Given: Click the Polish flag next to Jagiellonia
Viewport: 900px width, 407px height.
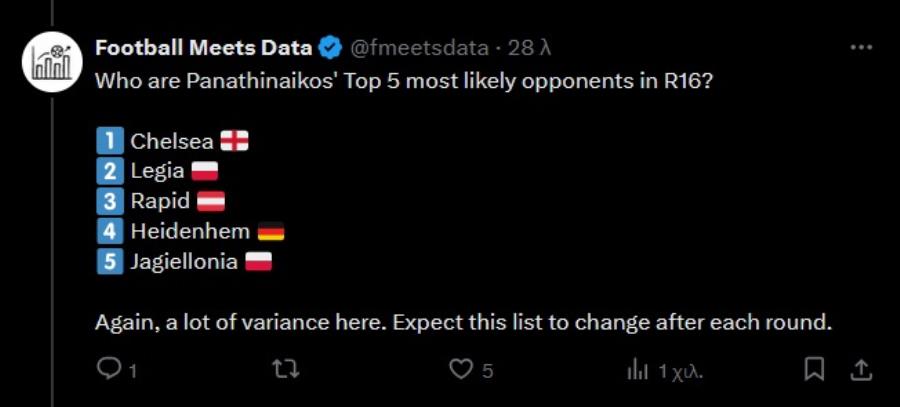Looking at the screenshot, I should [x=258, y=262].
